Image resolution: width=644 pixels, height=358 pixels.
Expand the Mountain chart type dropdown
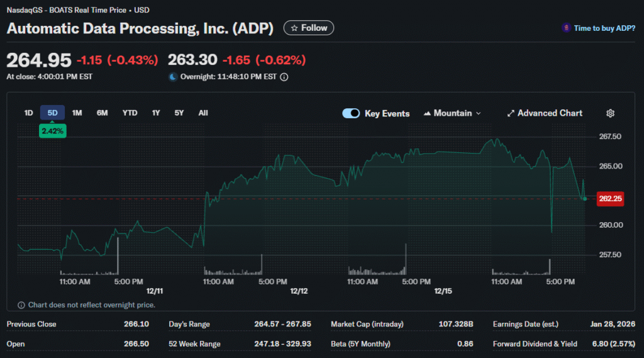coord(479,113)
